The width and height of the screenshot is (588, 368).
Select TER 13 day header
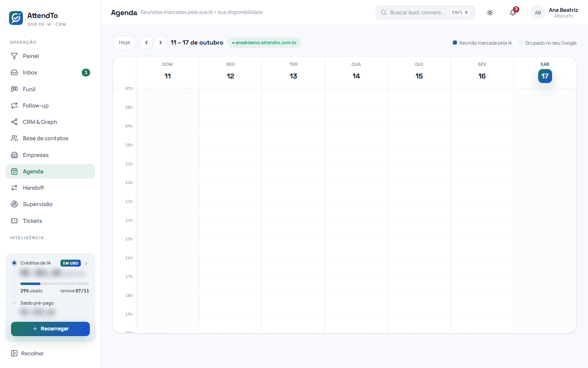pos(293,72)
